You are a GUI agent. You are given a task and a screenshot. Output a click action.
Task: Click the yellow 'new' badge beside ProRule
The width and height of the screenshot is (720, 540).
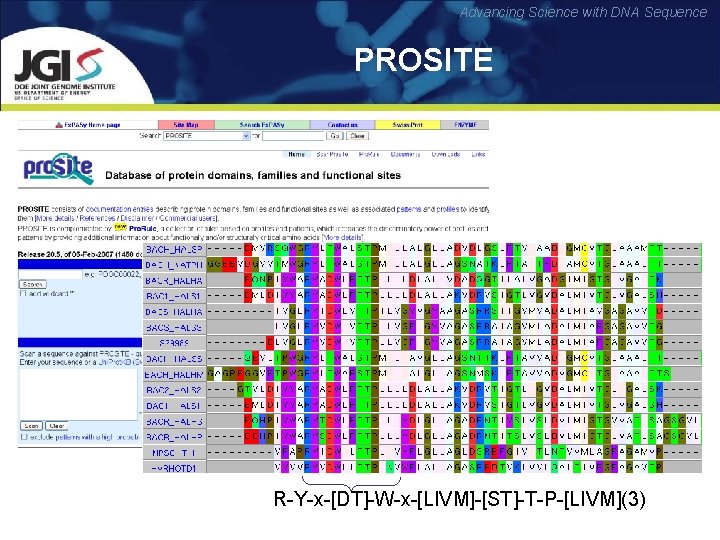120,227
